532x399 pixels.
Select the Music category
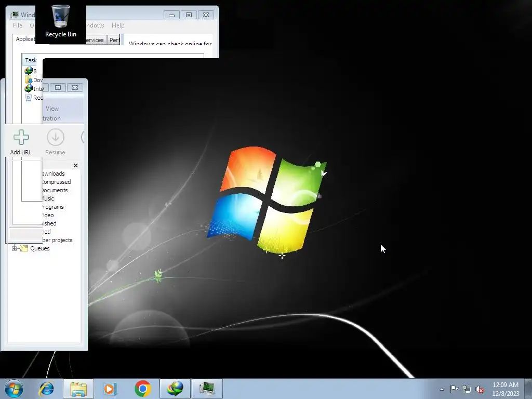tap(48, 198)
